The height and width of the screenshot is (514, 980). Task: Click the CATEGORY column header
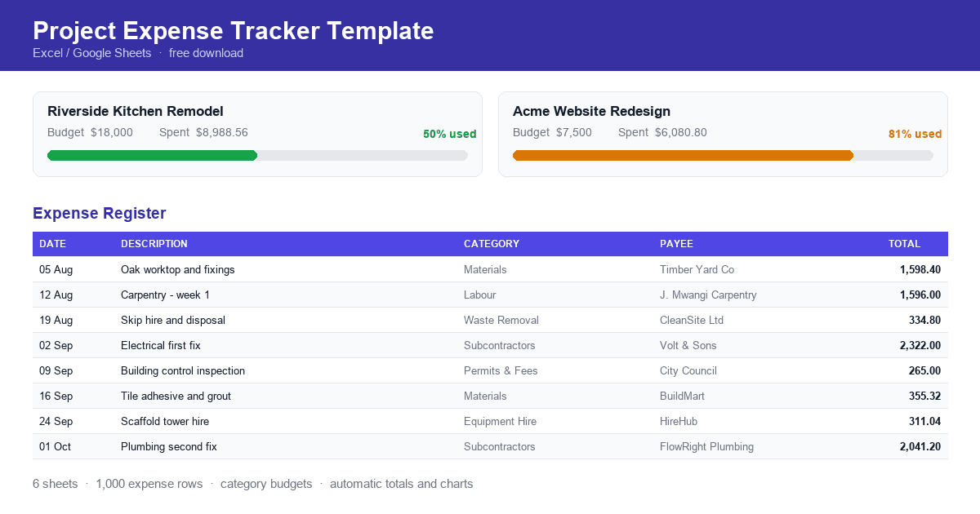coord(492,244)
